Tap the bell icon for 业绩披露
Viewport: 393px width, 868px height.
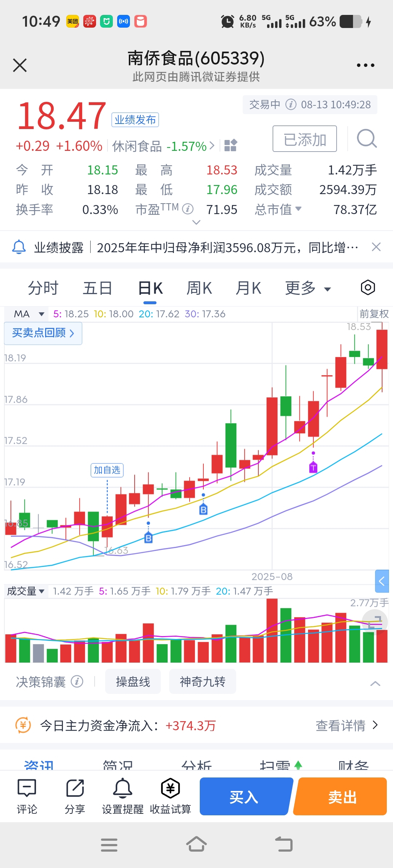pos(19,247)
